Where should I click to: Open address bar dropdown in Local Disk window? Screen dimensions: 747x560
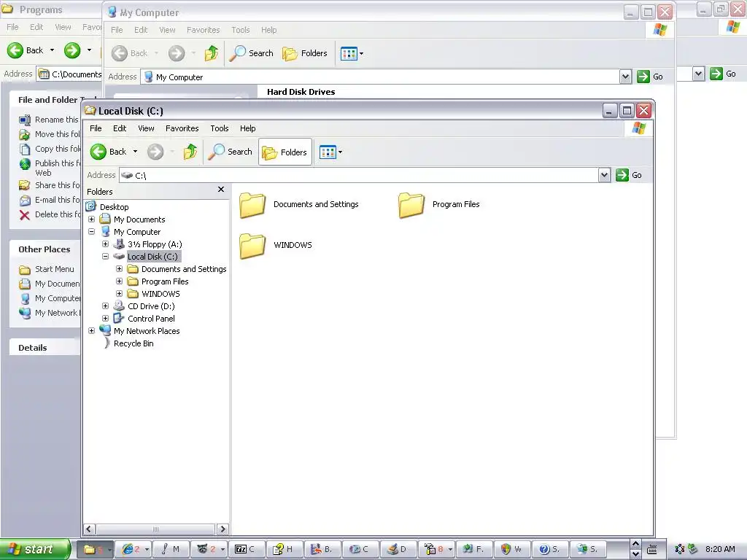[605, 175]
